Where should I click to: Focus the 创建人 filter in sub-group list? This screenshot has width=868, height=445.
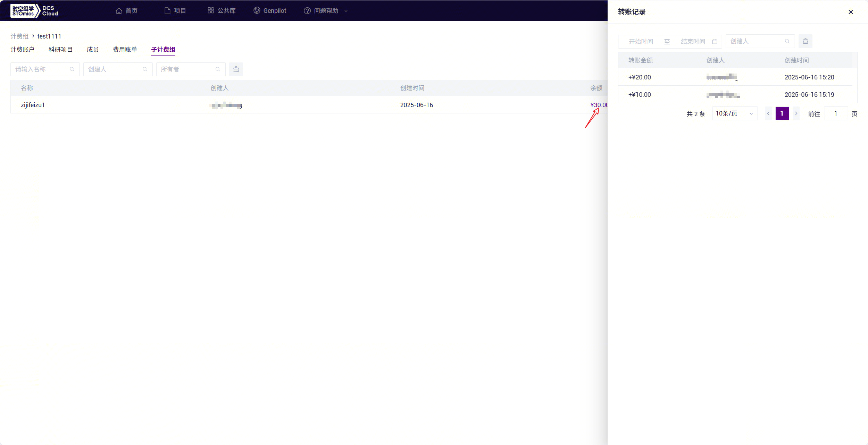click(x=118, y=69)
